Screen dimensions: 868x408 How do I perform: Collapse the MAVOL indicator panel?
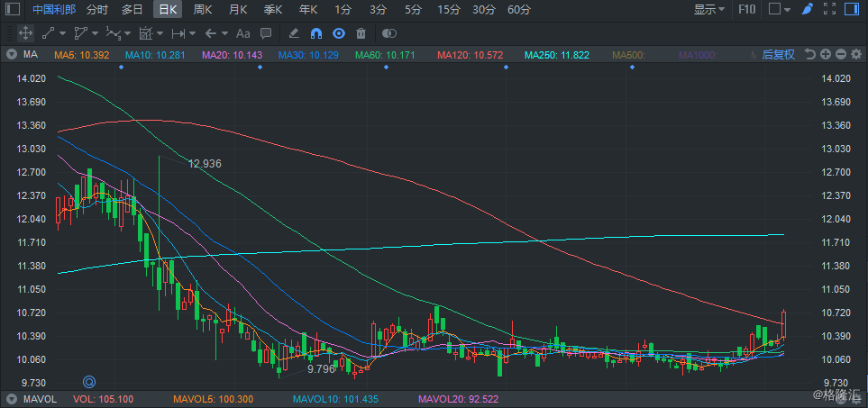tap(11, 399)
